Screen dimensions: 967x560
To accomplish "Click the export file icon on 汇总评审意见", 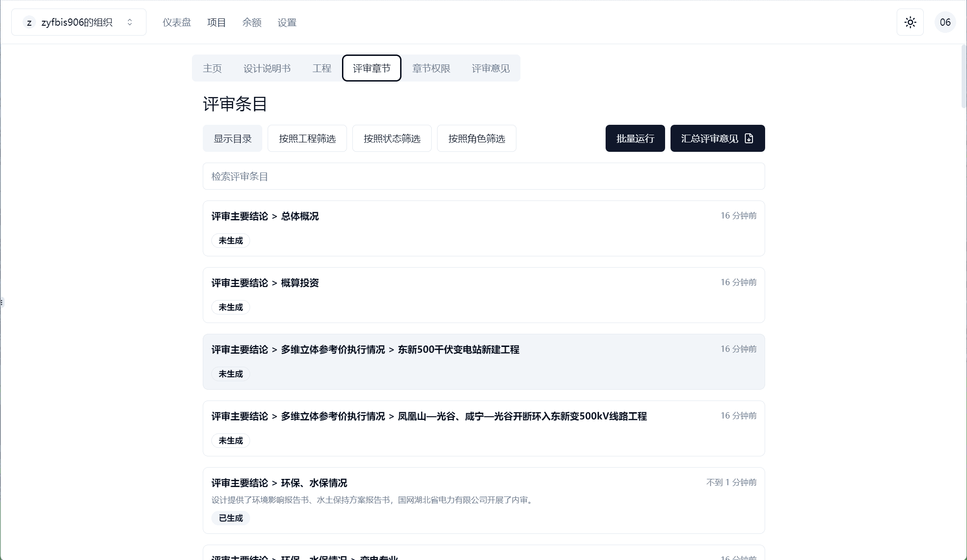I will tap(749, 138).
